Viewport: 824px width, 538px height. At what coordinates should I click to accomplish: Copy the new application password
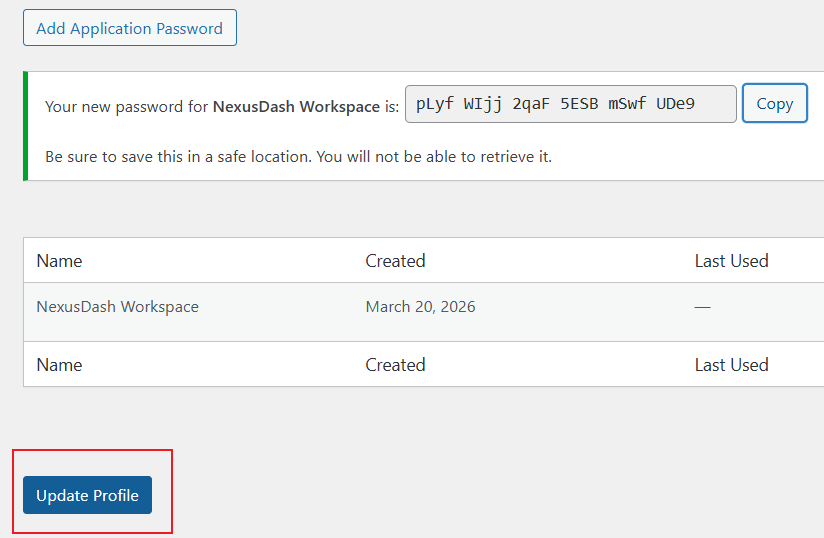(775, 104)
